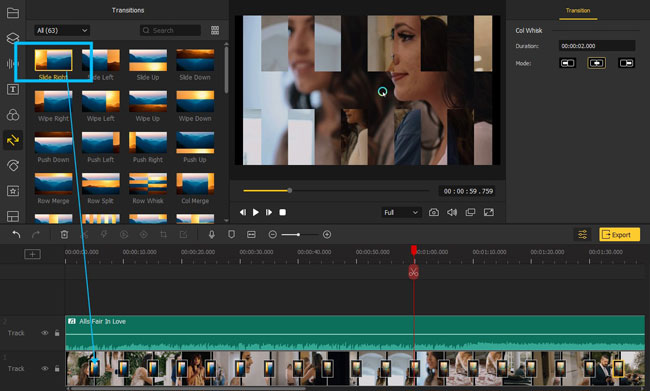Select the first transition Mode option
650x391 pixels.
tap(568, 63)
